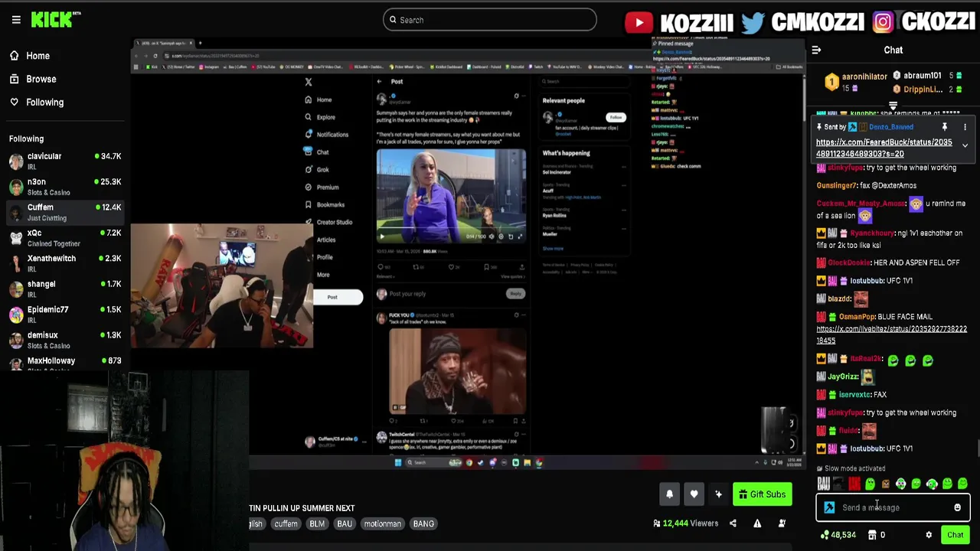Click the hammer moderator badge in chat input
This screenshot has height=551, width=980.
click(829, 507)
